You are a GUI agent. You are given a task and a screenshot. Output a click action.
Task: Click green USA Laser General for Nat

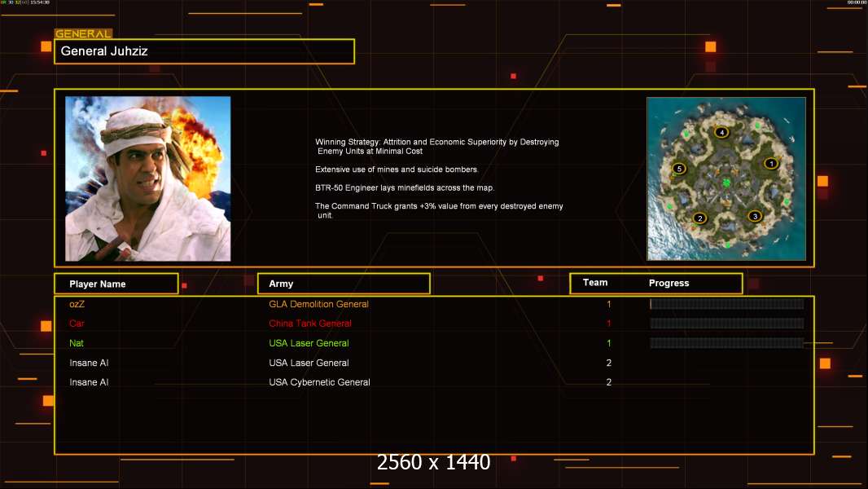(309, 343)
